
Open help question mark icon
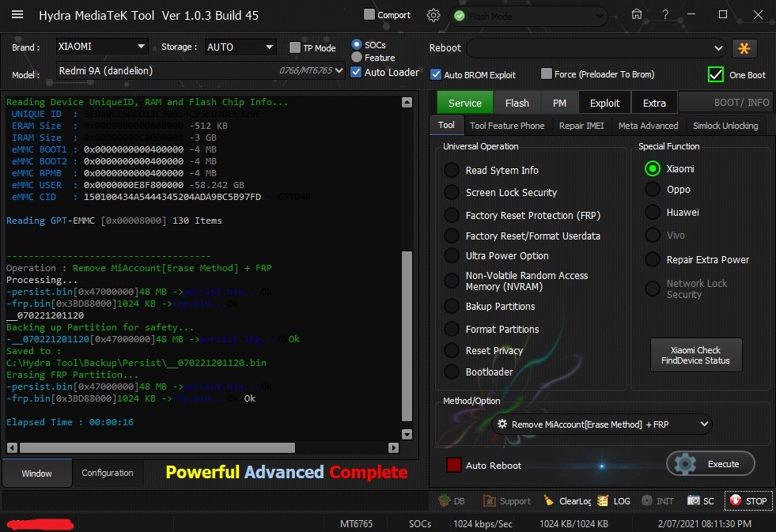coord(666,14)
